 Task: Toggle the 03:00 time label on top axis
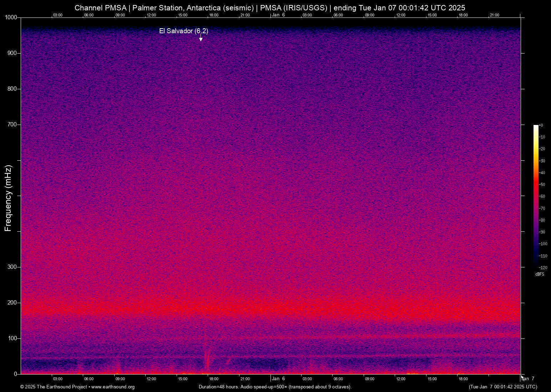tap(57, 15)
